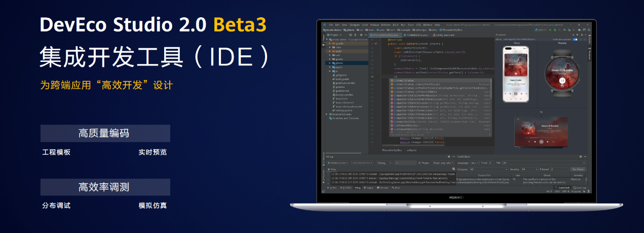Open the Debug log level dropdown
This screenshot has height=233, width=644.
[385, 163]
